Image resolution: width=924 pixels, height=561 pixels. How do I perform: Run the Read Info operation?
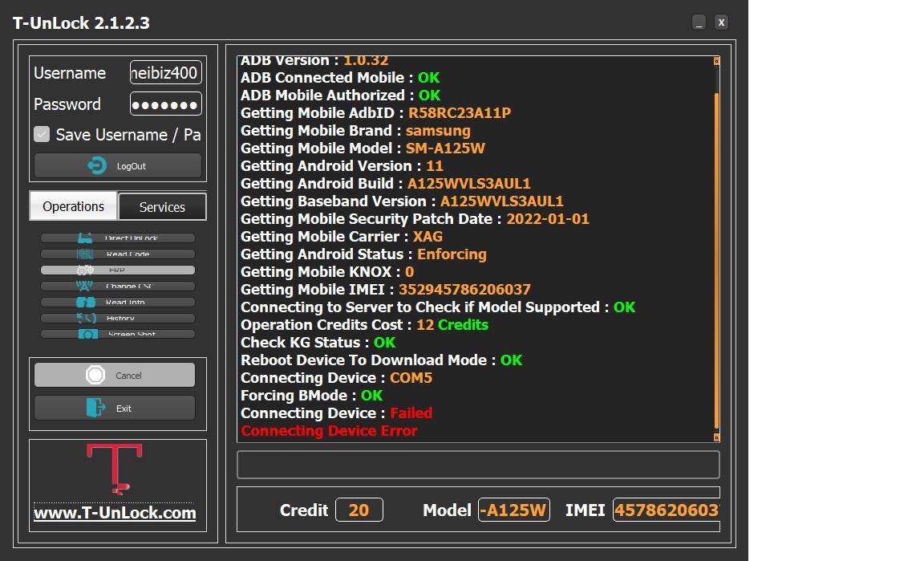(118, 302)
